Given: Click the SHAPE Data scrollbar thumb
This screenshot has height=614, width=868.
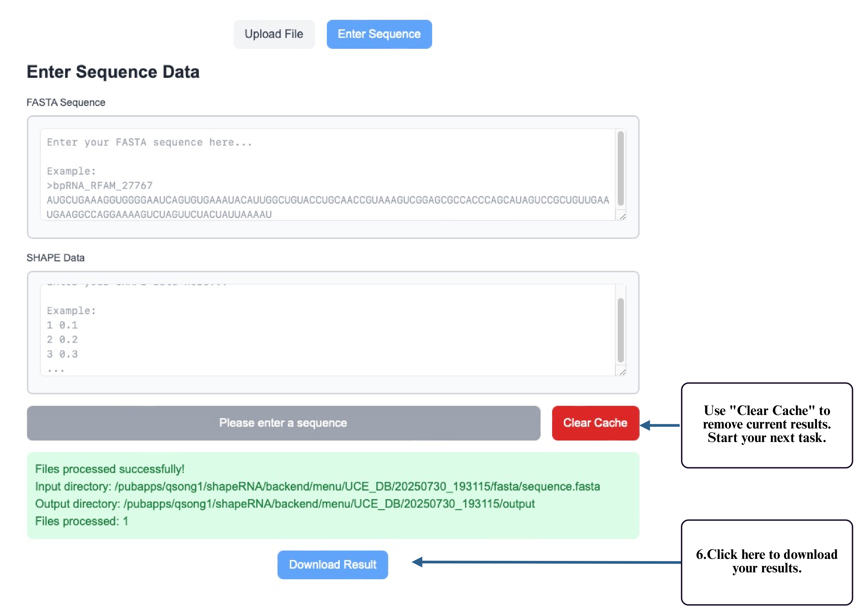Looking at the screenshot, I should 620,330.
